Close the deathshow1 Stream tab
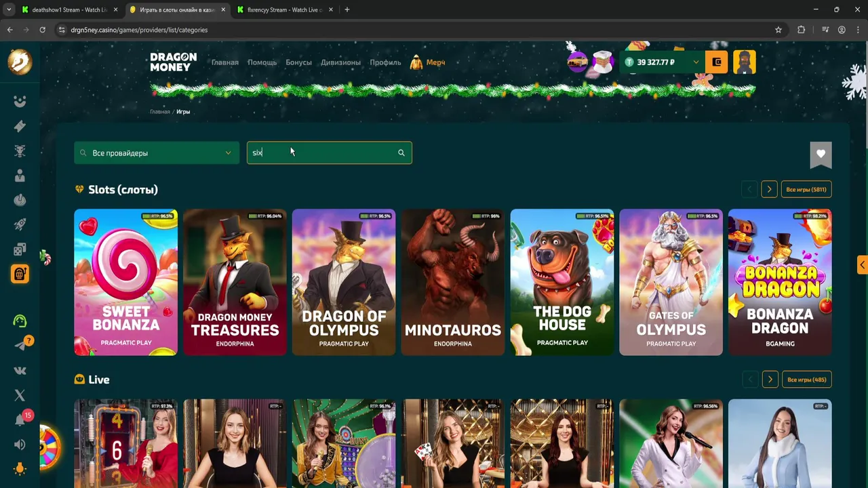Screen dimensions: 868x488 [x=115, y=9]
